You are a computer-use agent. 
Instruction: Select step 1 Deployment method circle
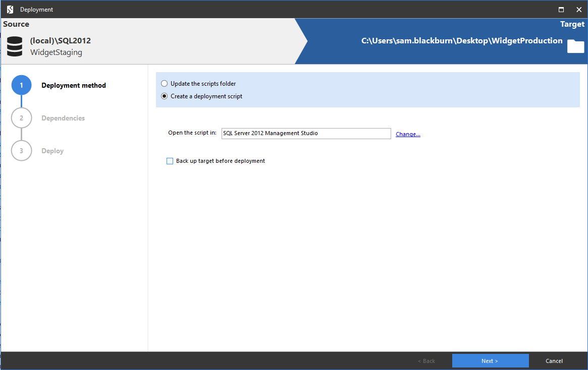21,85
